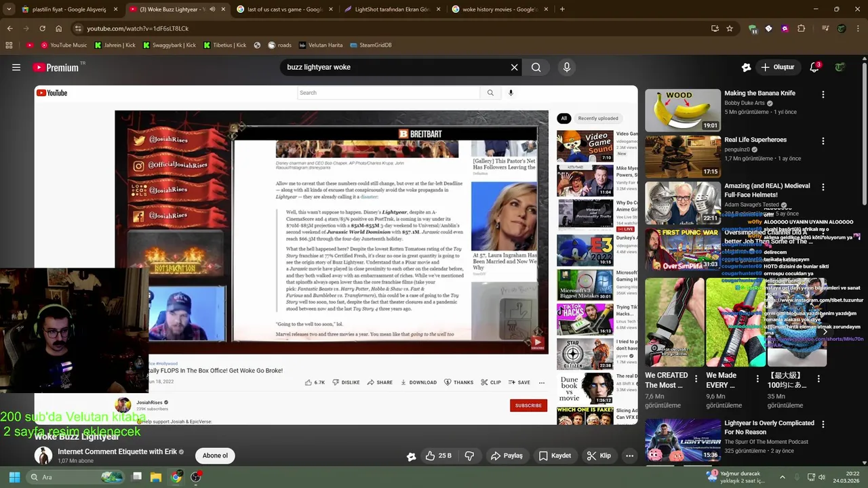Open options for Real Life Superheroes video
Screen dimensions: 868x488
click(823, 141)
